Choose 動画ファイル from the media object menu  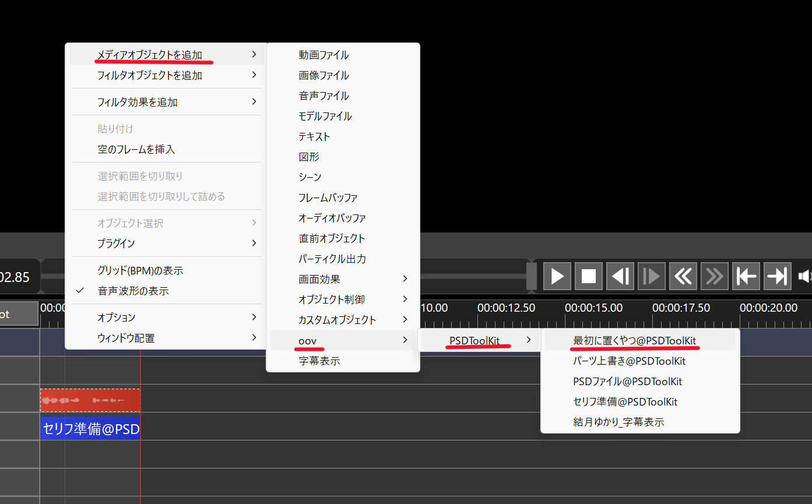point(324,55)
